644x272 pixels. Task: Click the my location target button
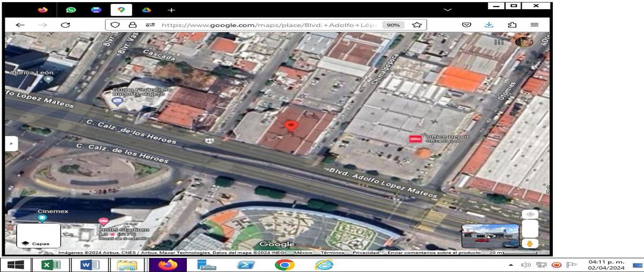pyautogui.click(x=530, y=214)
